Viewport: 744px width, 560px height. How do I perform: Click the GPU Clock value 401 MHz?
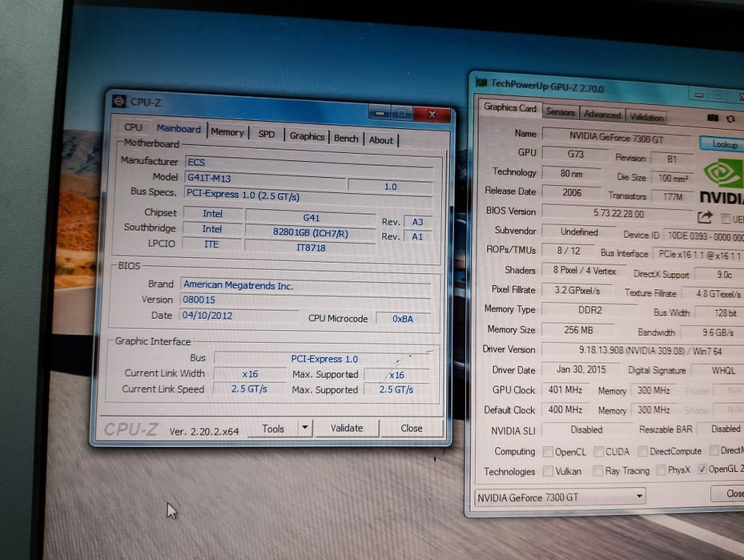565,389
